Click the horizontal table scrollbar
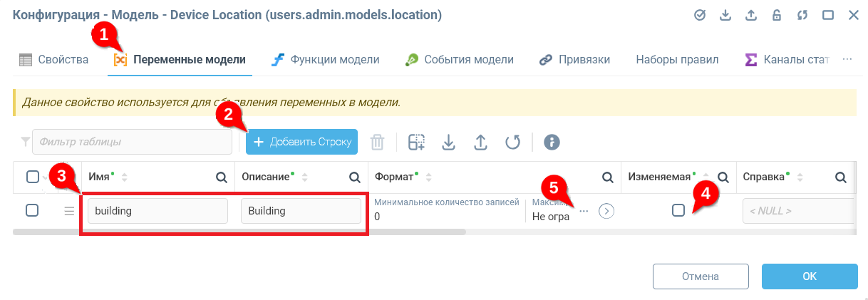Viewport: 868px width, 300px height. click(239, 232)
